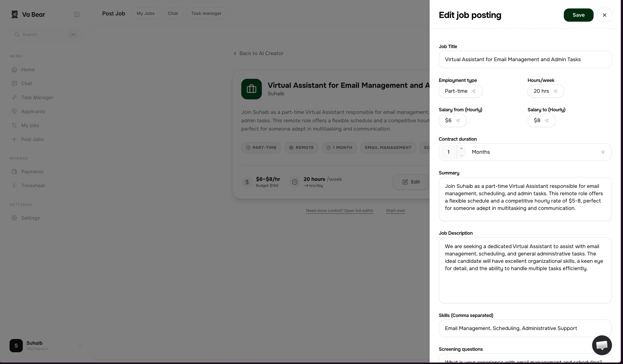Viewport: 623px width, 364px height.
Task: Click the Va Bear logo icon
Action: (15, 14)
